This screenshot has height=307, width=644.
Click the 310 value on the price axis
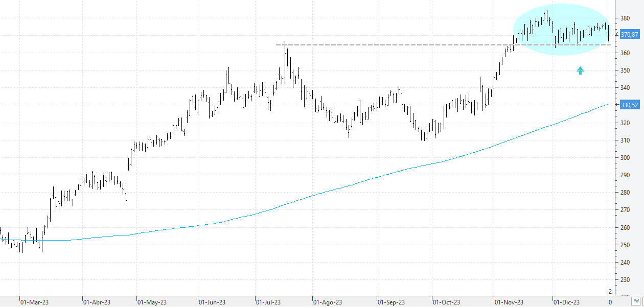point(625,140)
